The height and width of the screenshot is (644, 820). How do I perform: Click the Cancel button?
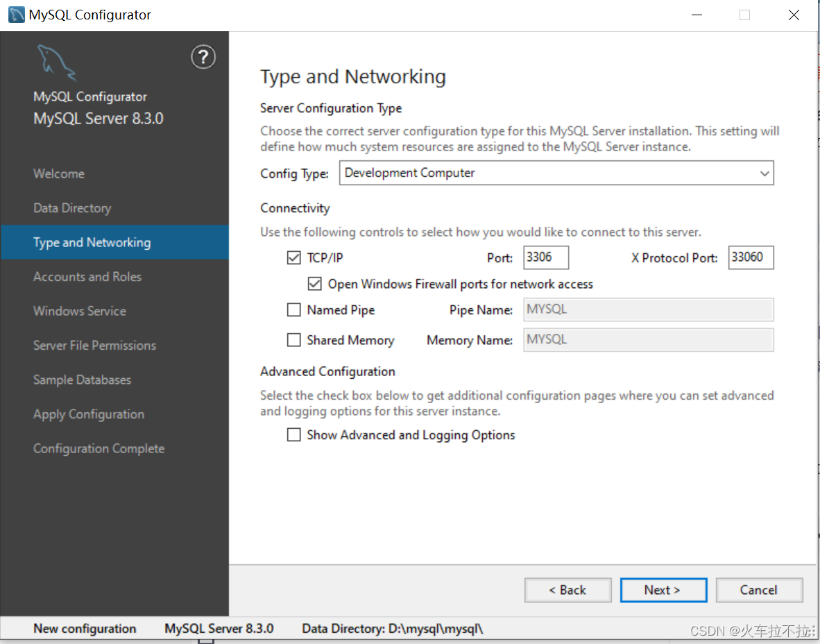pos(759,590)
